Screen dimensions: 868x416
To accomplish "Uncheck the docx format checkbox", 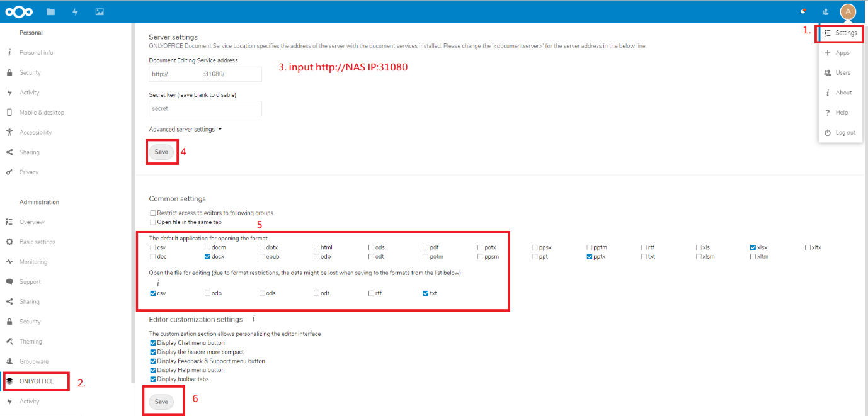I will (x=208, y=257).
